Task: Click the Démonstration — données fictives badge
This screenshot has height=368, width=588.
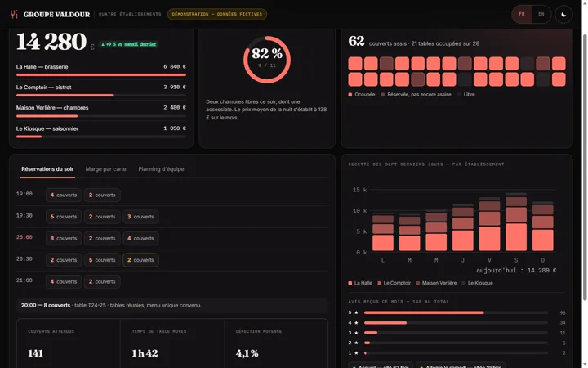Action: pos(217,14)
